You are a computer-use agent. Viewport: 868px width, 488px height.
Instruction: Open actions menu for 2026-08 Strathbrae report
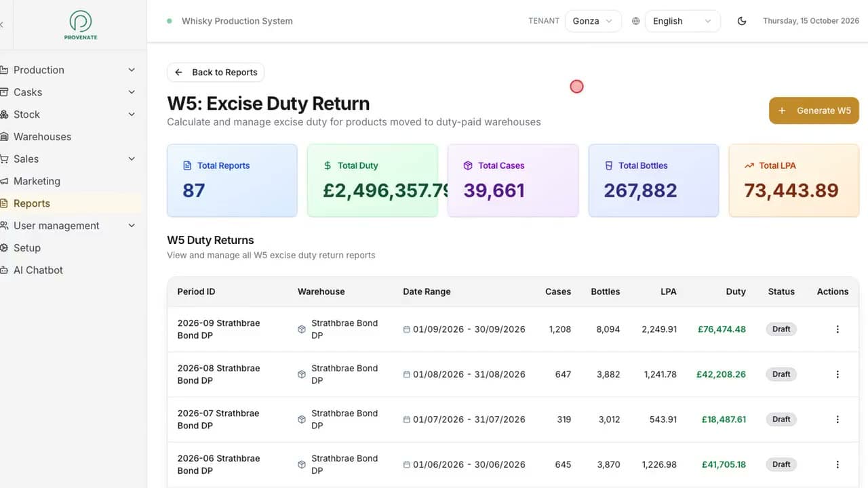(x=837, y=374)
